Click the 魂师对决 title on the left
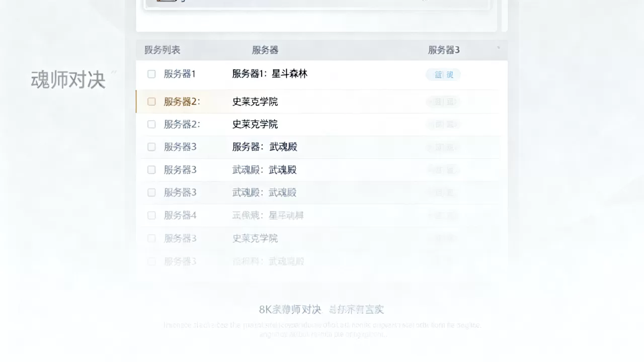The image size is (644, 362). 68,80
